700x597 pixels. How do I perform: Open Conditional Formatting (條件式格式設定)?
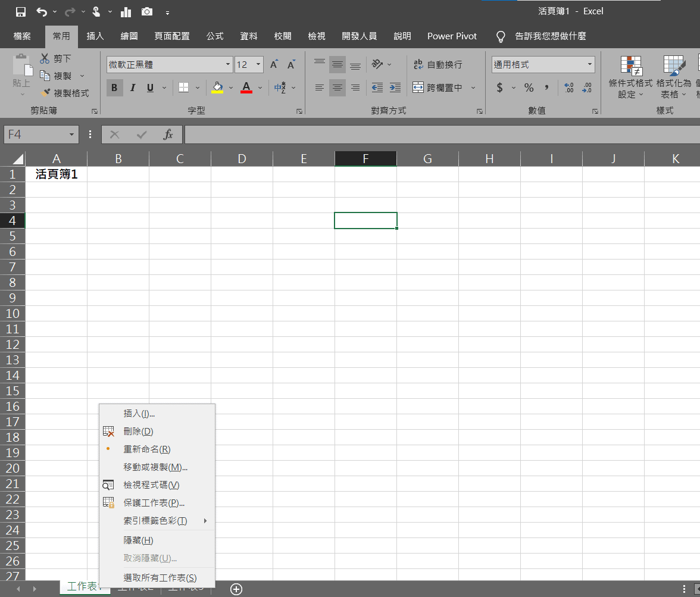coord(630,76)
